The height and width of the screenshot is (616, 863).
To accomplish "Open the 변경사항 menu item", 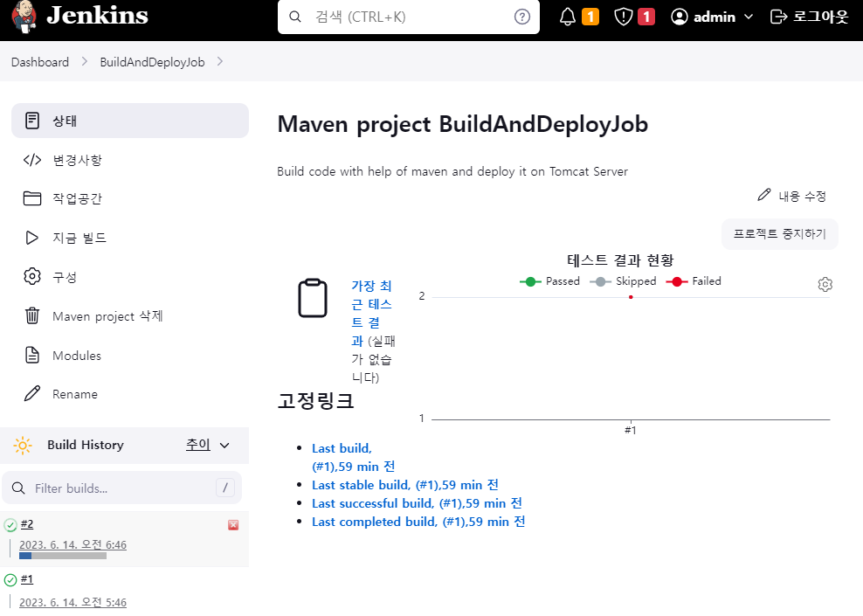I will [130, 160].
